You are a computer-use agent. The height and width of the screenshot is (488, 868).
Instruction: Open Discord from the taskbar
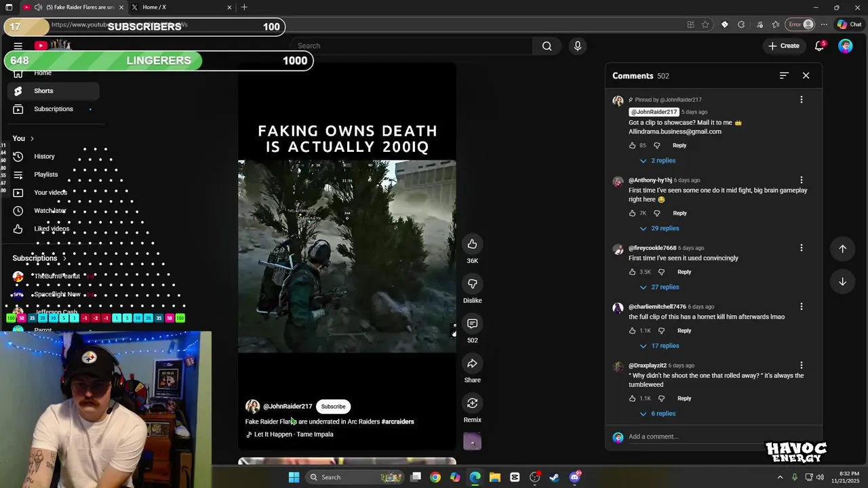(x=575, y=477)
